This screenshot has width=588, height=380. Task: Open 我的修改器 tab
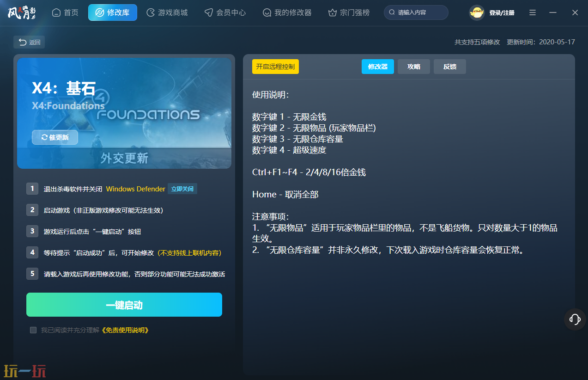click(x=287, y=12)
